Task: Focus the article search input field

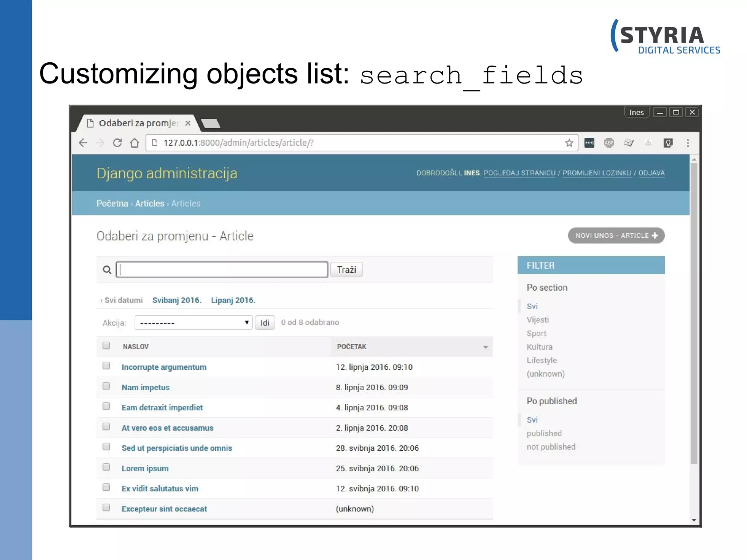Action: (222, 269)
